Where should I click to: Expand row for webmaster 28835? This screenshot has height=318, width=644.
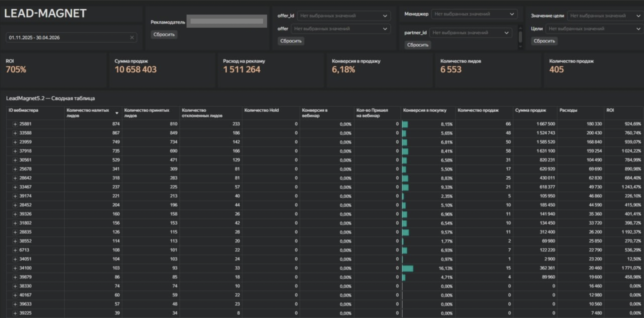click(x=15, y=232)
